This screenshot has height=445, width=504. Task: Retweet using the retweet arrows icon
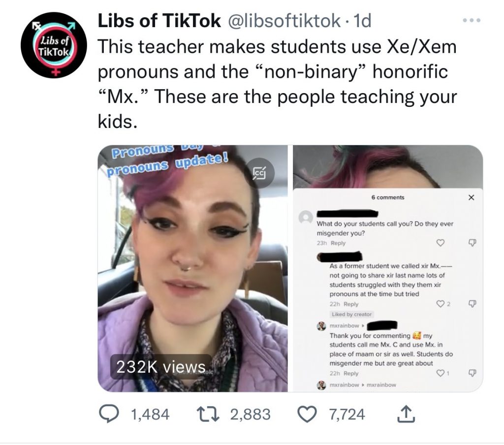pyautogui.click(x=208, y=414)
